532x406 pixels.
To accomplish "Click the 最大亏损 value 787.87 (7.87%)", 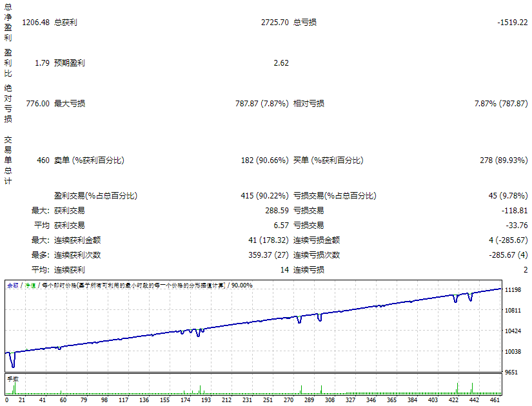I will point(262,104).
